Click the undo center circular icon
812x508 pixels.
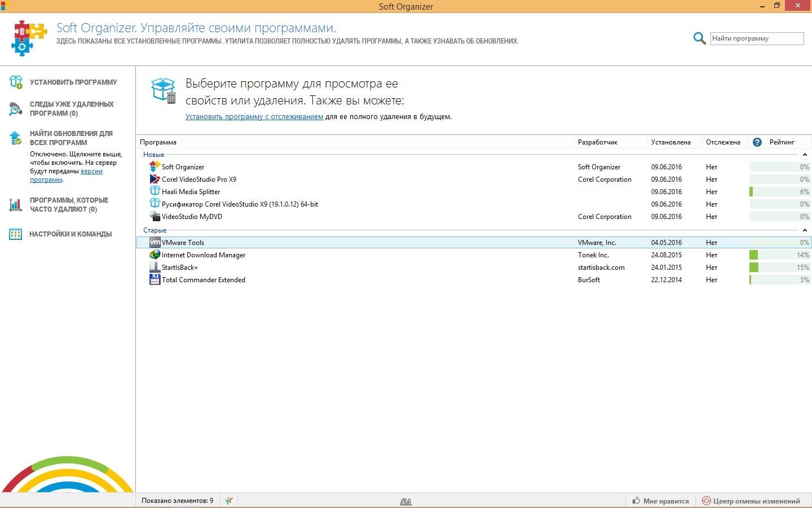[x=706, y=501]
